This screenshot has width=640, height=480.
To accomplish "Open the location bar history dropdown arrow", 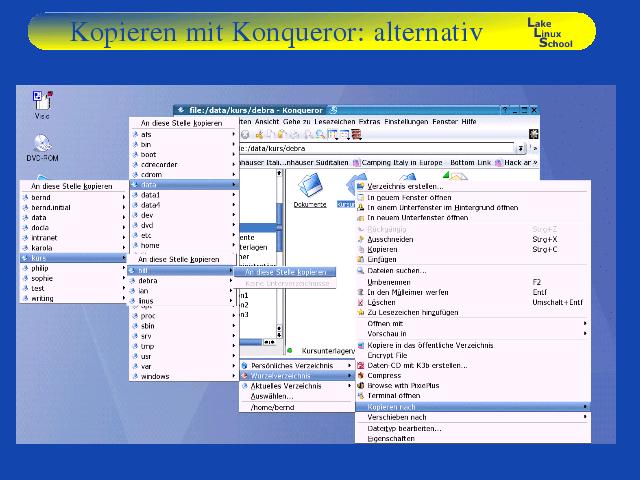I will (x=520, y=149).
